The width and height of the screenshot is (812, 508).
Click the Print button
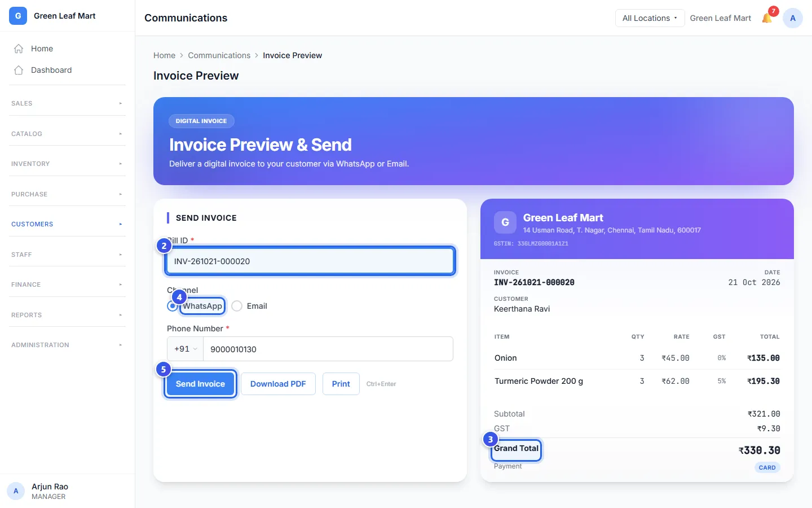coord(341,384)
